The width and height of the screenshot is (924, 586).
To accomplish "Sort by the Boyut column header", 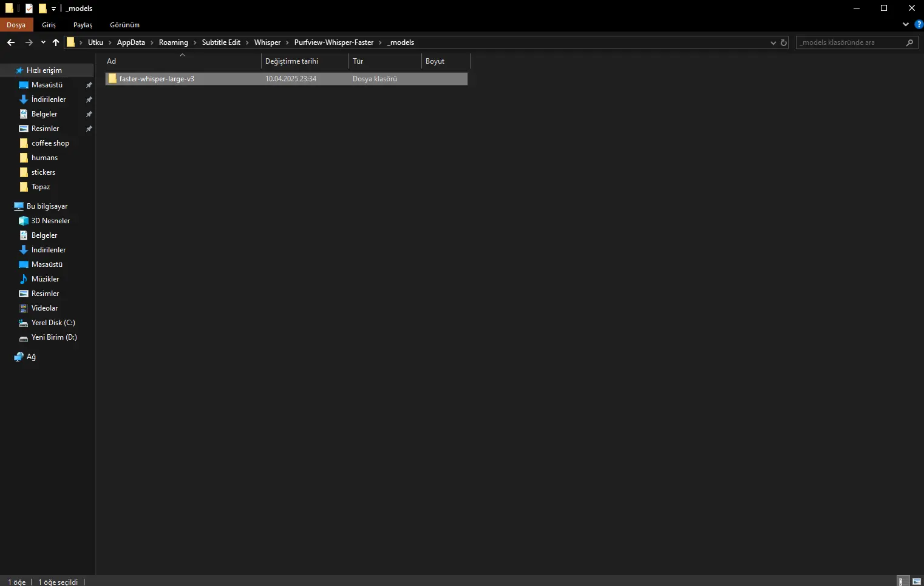I will coord(446,61).
